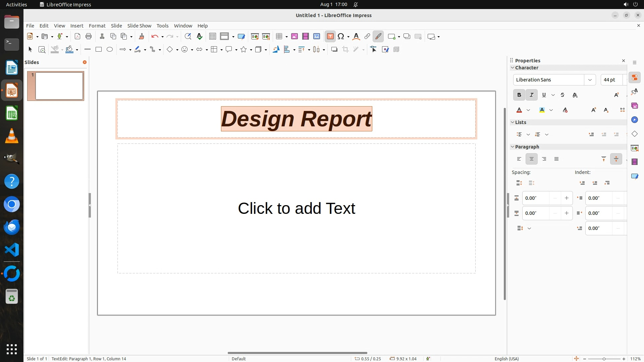Toggle the display grid icon
This screenshot has width=644, height=362.
212,37
